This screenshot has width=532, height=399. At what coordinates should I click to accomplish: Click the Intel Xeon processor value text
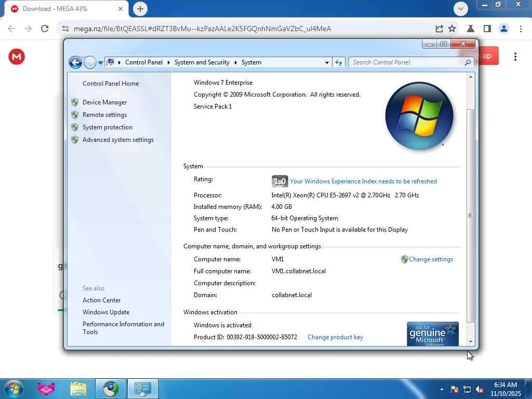[x=345, y=195]
